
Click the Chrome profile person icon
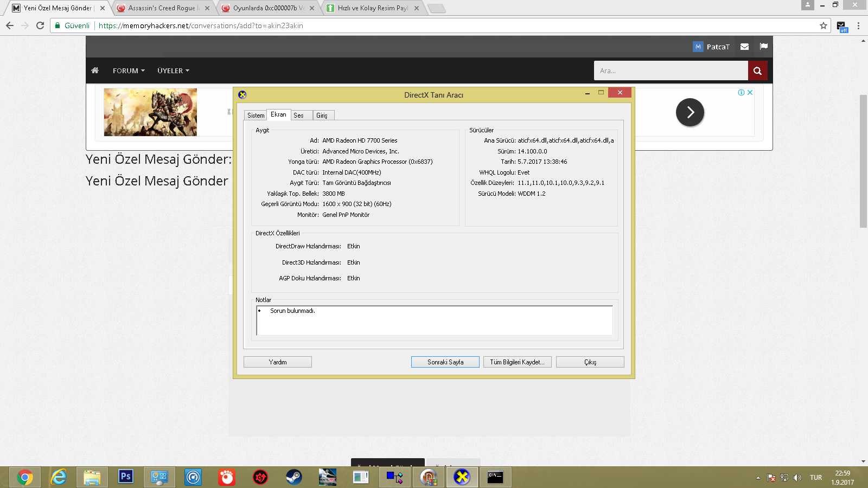click(x=808, y=5)
